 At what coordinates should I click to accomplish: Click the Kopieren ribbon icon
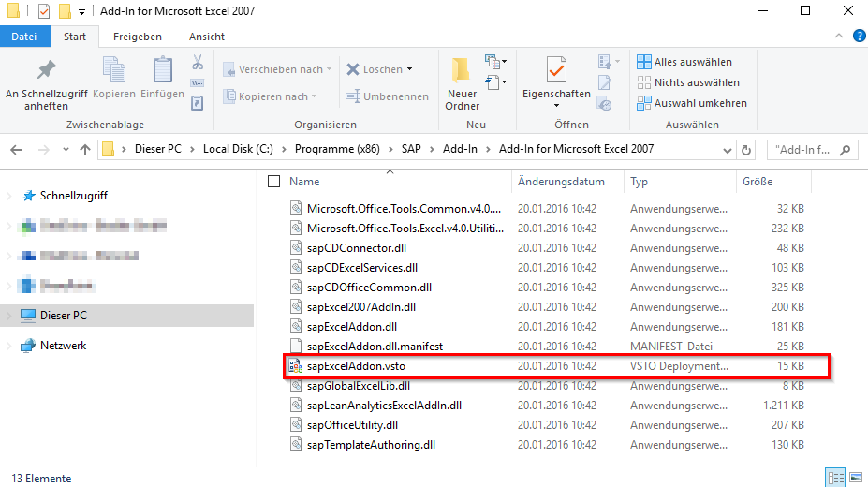pos(114,78)
